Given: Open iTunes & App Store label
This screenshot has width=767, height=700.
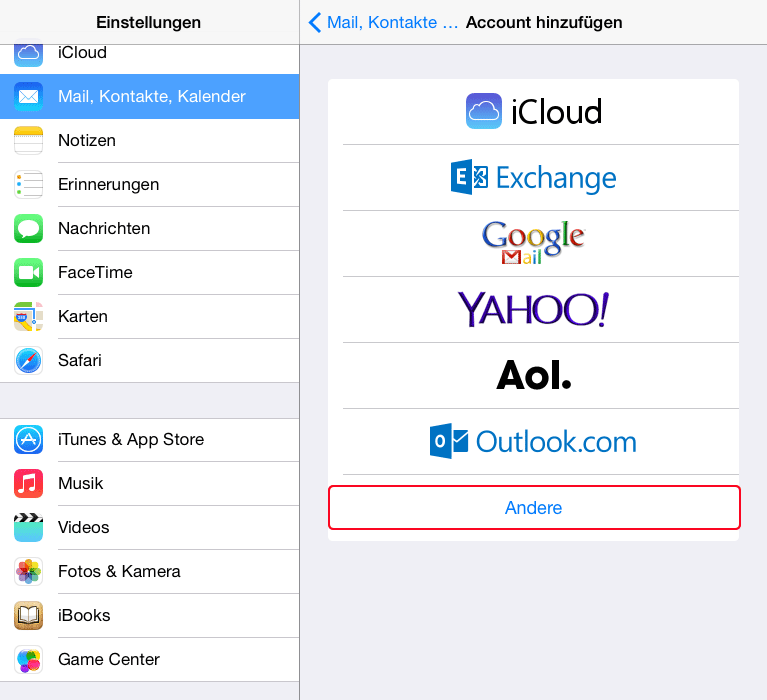Looking at the screenshot, I should coord(131,439).
